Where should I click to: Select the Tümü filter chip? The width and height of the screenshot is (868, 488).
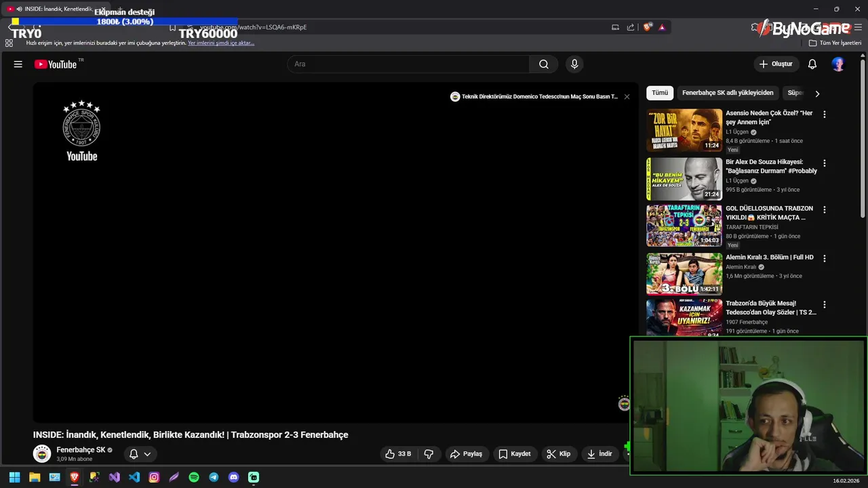660,93
